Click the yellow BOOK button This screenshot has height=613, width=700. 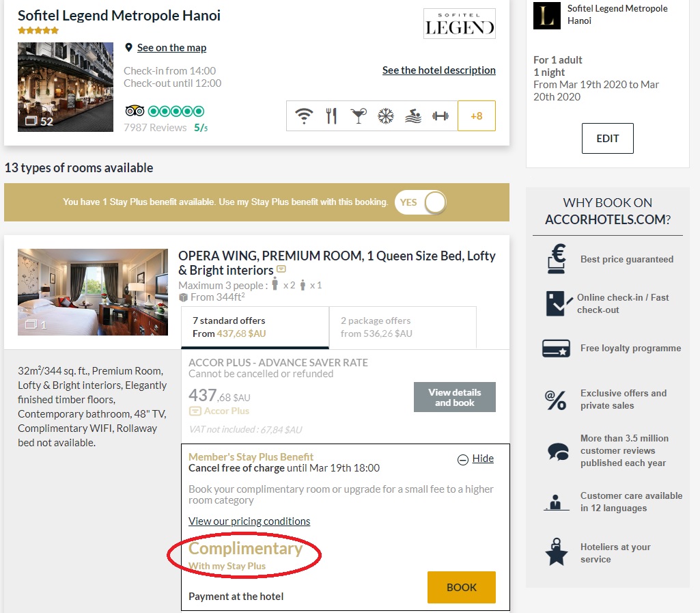[x=462, y=587]
